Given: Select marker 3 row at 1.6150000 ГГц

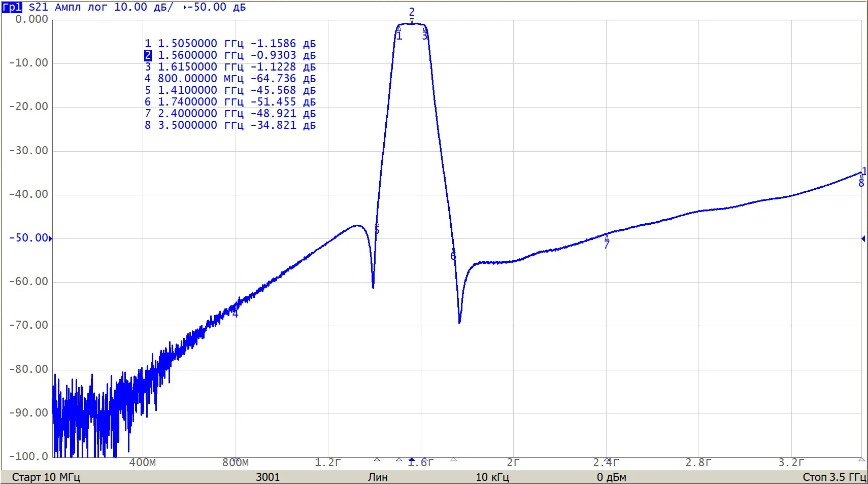Looking at the screenshot, I should point(230,67).
